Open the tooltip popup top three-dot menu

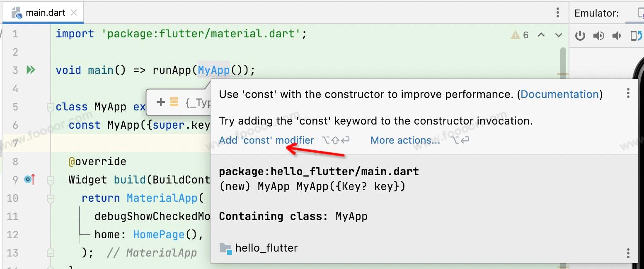point(628,93)
